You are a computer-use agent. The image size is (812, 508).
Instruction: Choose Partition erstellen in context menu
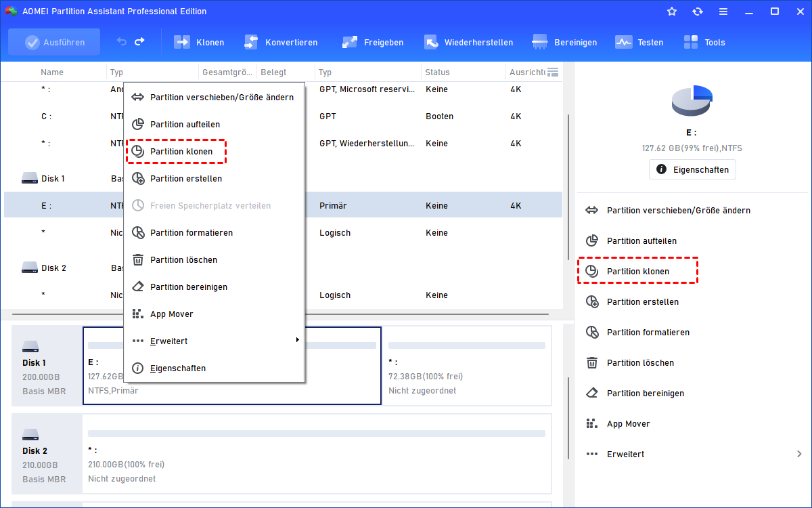215,179
